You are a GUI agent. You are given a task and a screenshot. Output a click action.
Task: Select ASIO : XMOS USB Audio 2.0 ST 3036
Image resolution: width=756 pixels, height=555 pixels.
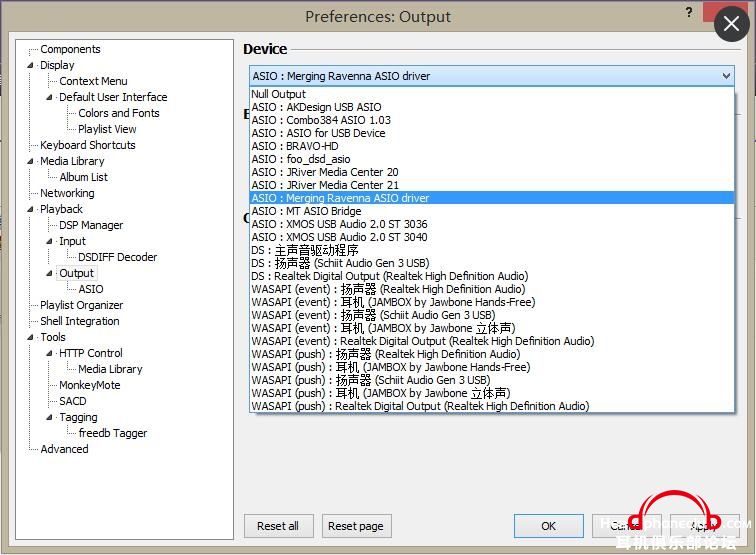492,224
